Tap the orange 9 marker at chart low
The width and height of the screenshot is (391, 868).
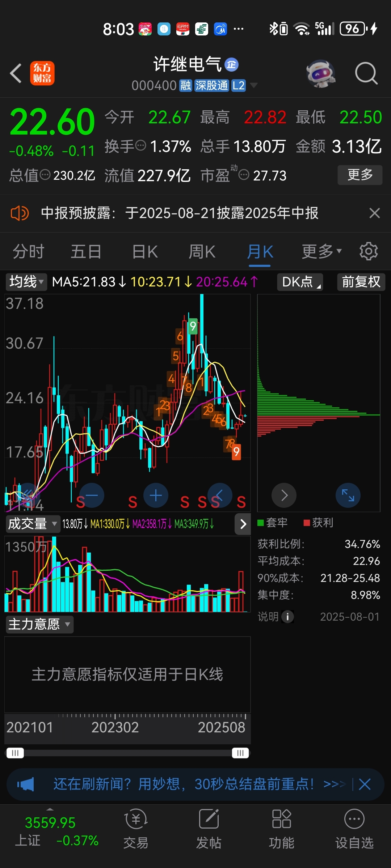coord(236,451)
